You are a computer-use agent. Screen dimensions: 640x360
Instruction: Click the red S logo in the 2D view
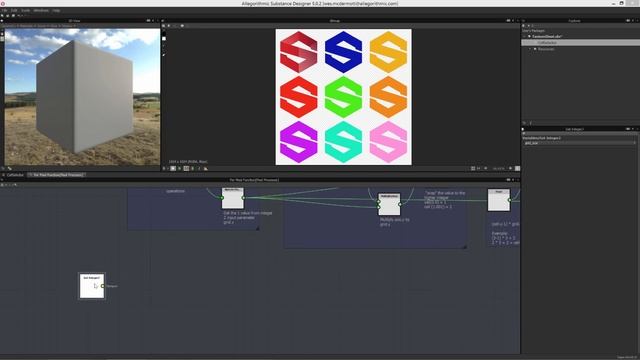[x=298, y=97]
